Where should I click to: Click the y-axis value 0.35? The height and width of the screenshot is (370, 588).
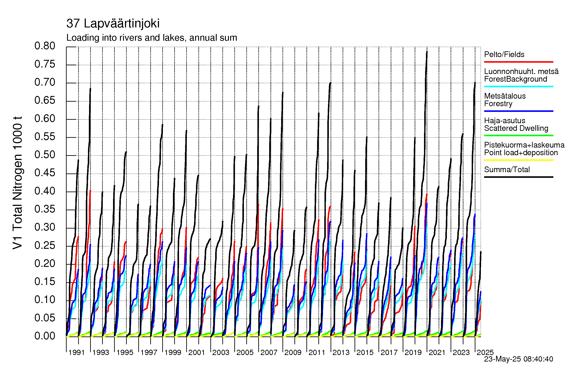(45, 209)
